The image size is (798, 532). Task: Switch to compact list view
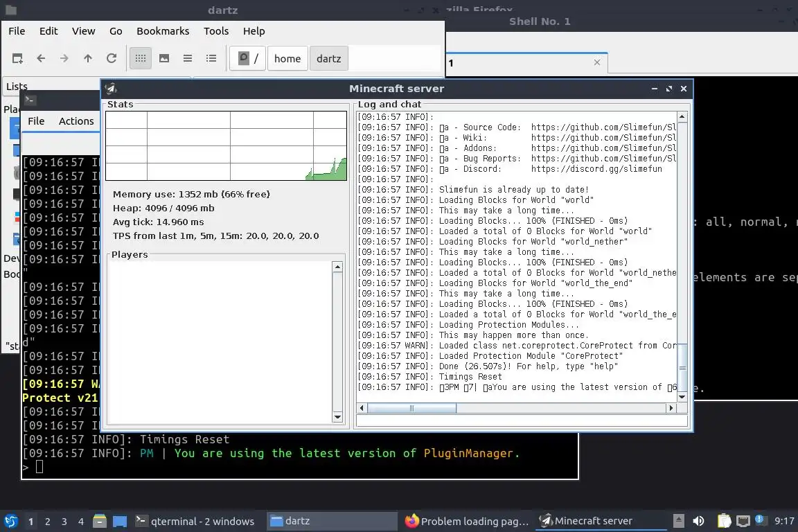[x=188, y=59]
